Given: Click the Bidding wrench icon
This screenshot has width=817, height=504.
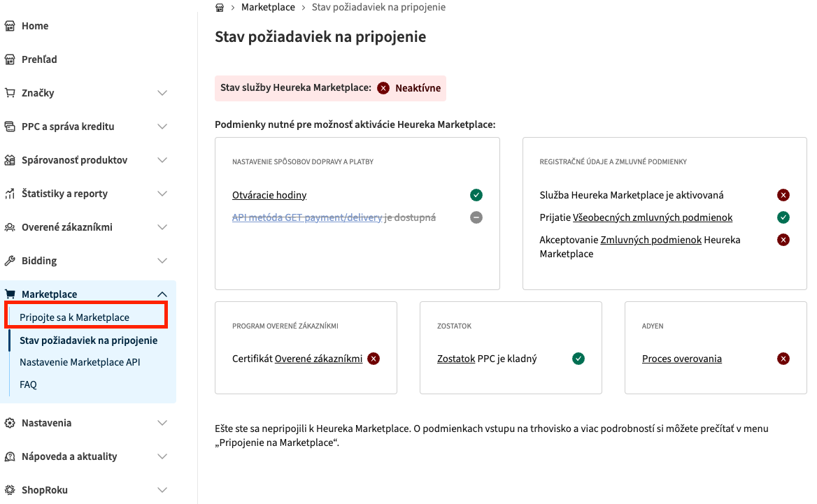Looking at the screenshot, I should [x=10, y=261].
